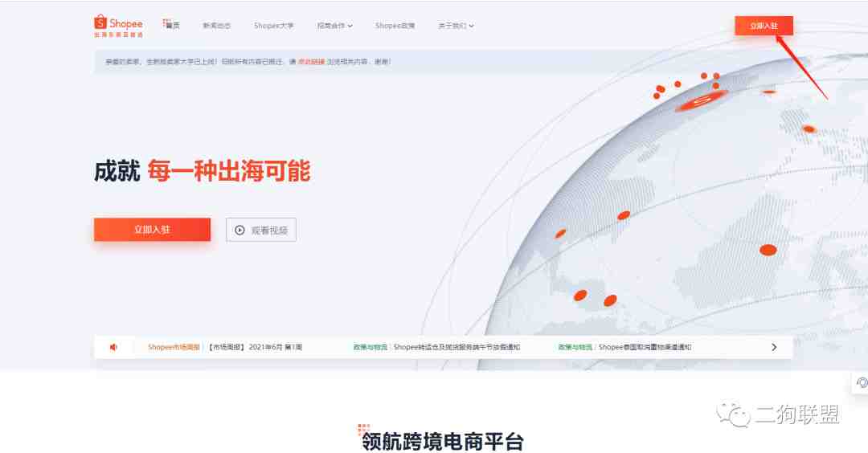Open the Shopee市场周报 news category
Screen dimensions: 868x453
click(x=174, y=347)
